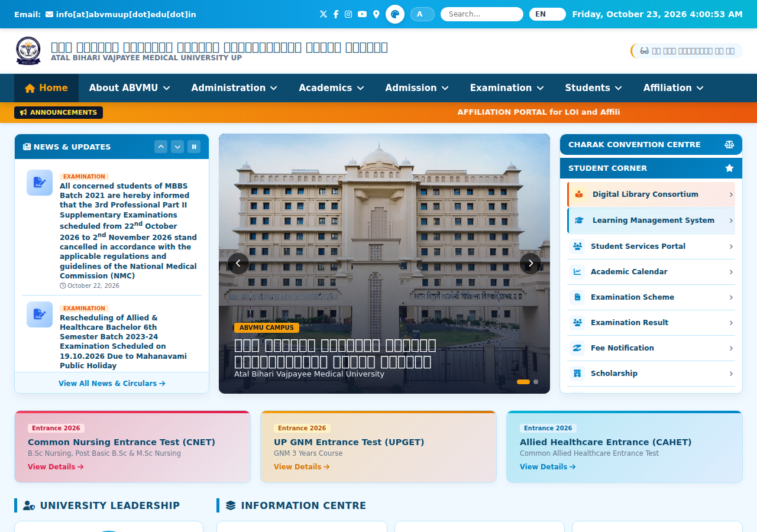Image resolution: width=757 pixels, height=532 pixels.
Task: Expand the Administration menu
Action: click(234, 88)
